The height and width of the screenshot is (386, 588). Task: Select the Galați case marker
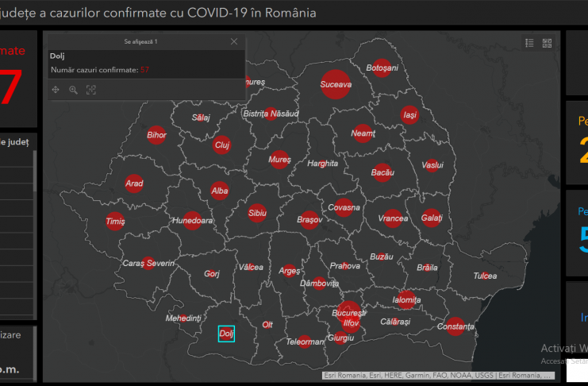(431, 218)
